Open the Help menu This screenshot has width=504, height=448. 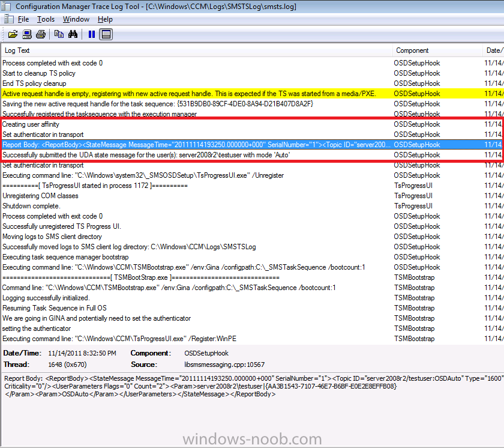point(105,19)
